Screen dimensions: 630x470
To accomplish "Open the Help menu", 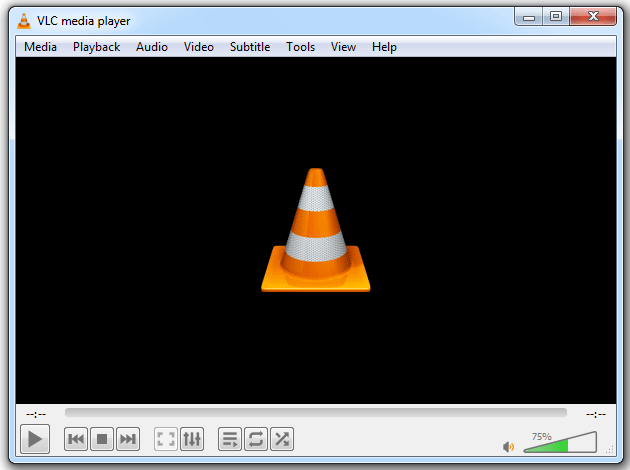I will (x=384, y=47).
